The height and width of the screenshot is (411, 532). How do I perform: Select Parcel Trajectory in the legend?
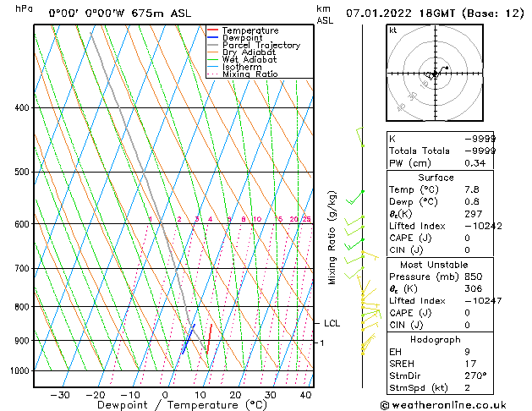(x=261, y=46)
